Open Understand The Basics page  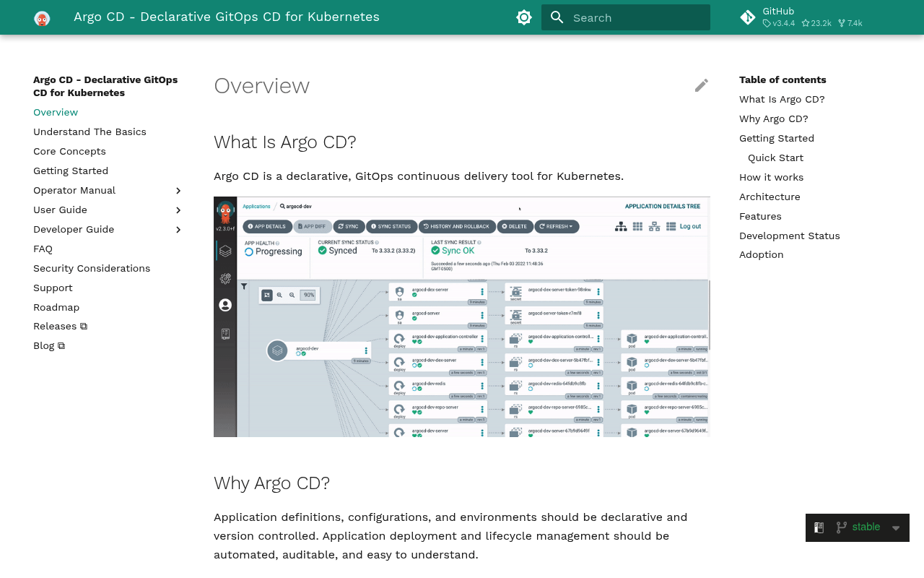click(90, 131)
